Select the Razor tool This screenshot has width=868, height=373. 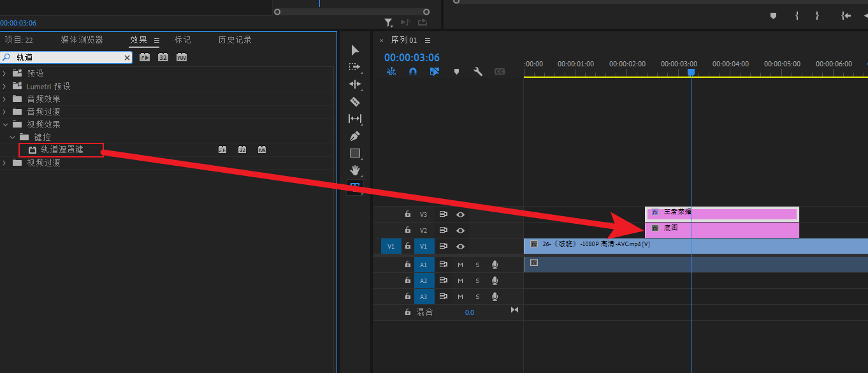pos(355,101)
